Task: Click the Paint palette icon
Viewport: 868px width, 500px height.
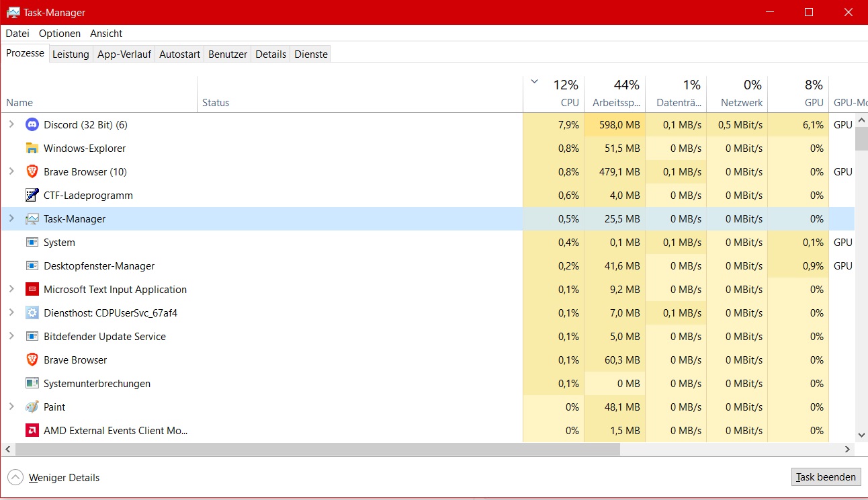Action: (32, 407)
